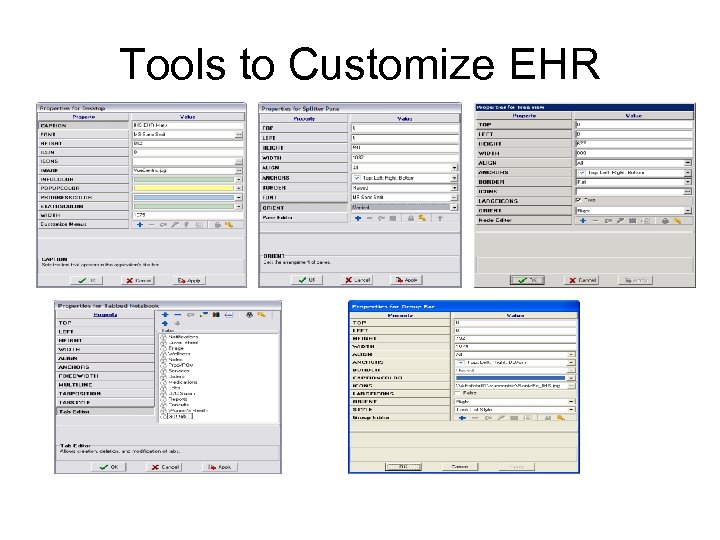Click the wand icon in Tree View Node Editor
This screenshot has height=540, width=720.
[620, 221]
